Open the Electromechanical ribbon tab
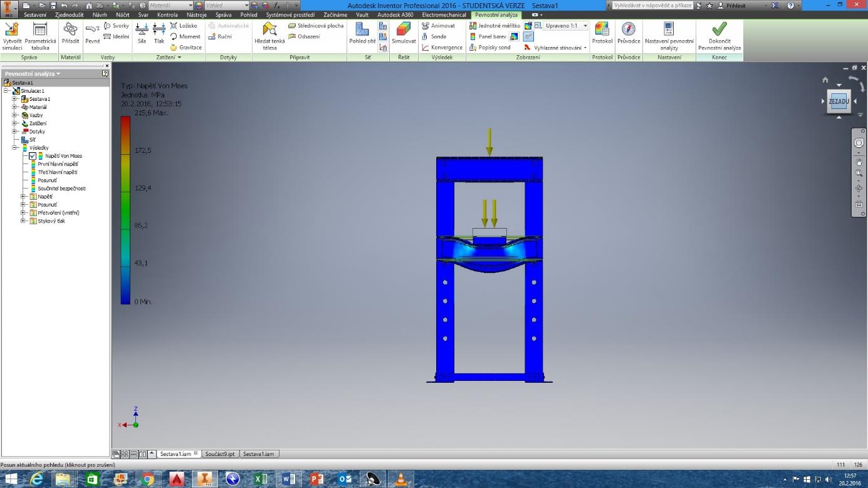 coord(444,14)
